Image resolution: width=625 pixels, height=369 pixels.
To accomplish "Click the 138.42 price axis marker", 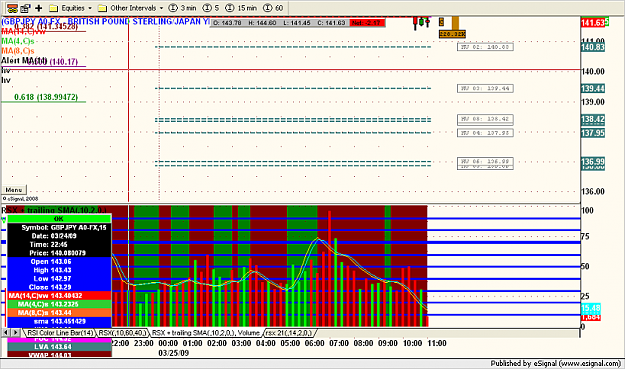I will click(x=593, y=119).
